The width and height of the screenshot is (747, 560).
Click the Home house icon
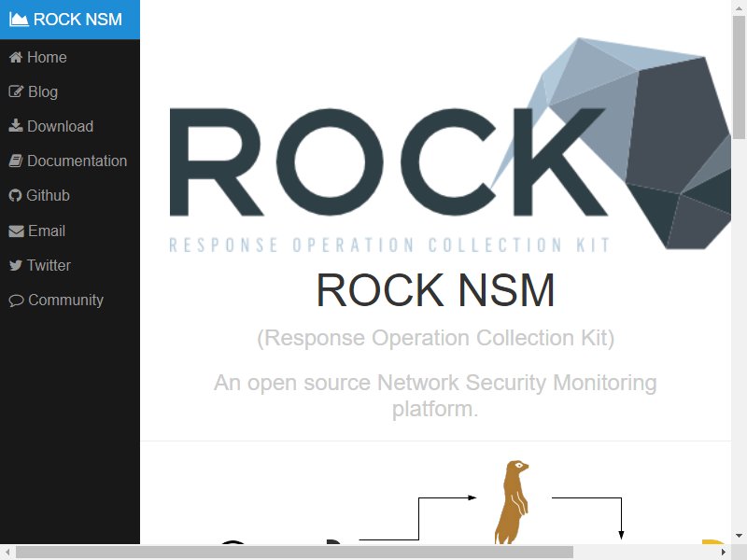coord(16,57)
